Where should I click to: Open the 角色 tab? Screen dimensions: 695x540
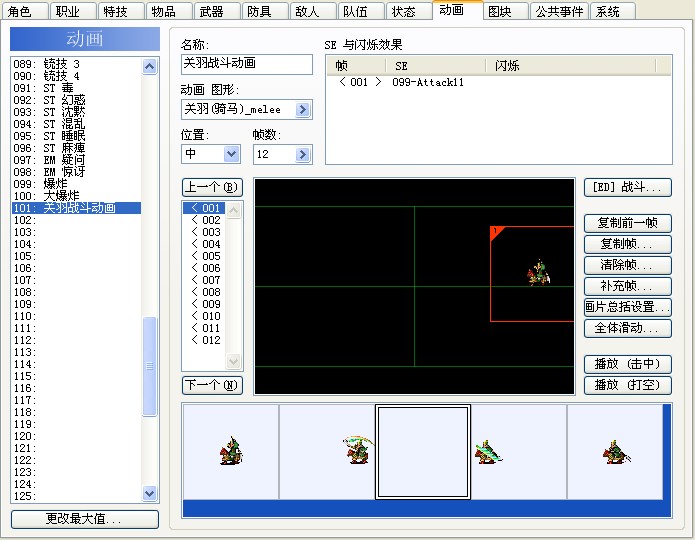[24, 11]
